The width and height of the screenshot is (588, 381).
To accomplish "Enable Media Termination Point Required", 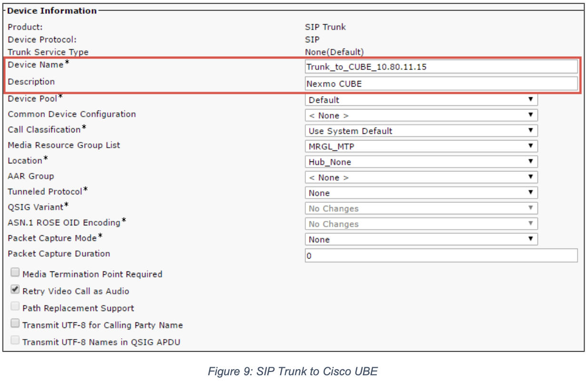I will 15,272.
